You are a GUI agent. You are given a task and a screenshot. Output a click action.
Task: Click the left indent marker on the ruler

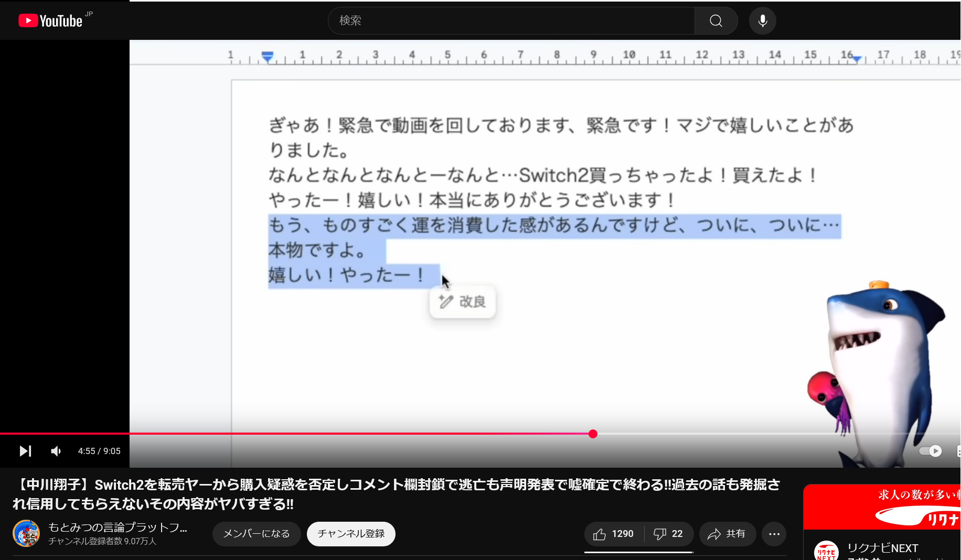268,57
